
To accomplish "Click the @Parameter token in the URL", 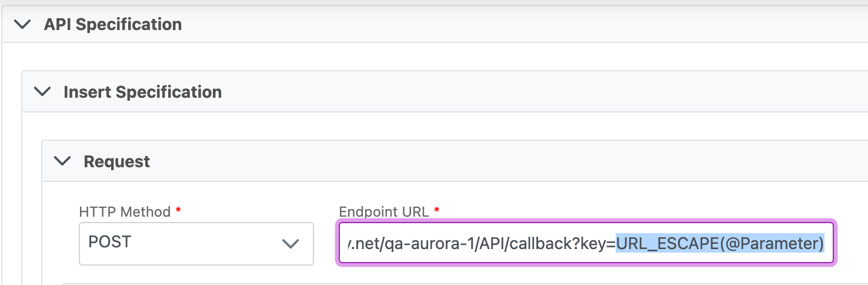I will coord(770,243).
